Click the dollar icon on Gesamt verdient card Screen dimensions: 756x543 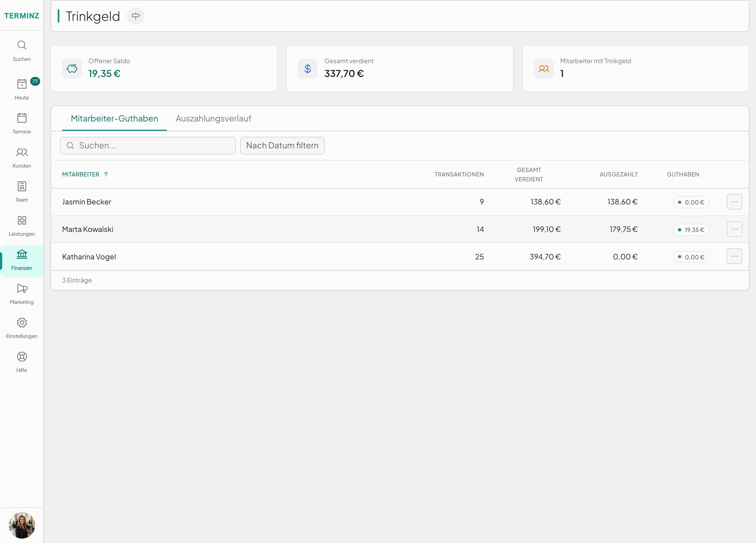pos(308,69)
